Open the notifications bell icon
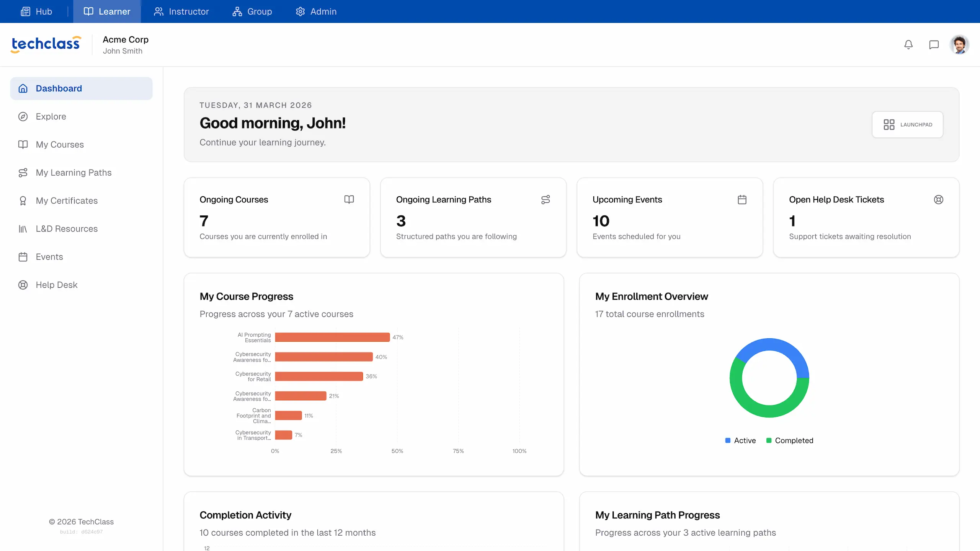Screen dimensions: 980x551 pos(908,44)
